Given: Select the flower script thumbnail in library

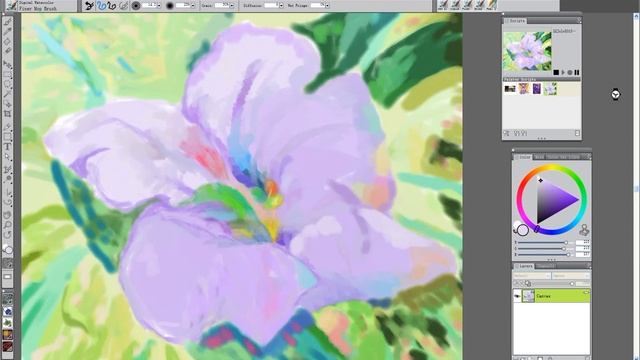Looking at the screenshot, I should tap(550, 89).
